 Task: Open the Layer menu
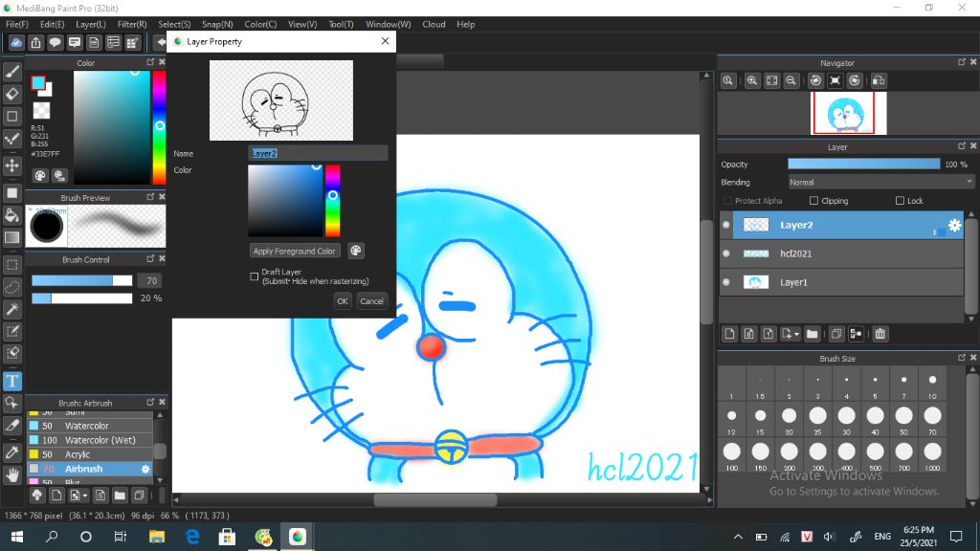click(x=91, y=24)
